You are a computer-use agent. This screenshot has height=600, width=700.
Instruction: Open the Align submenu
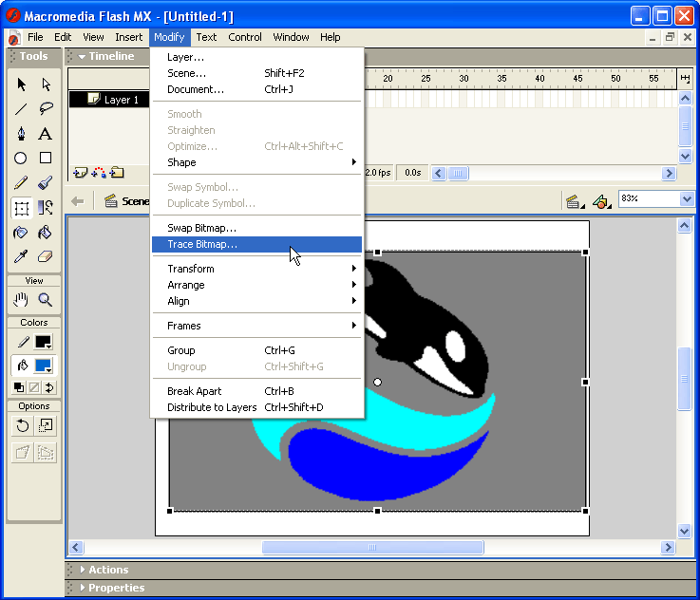tap(256, 301)
